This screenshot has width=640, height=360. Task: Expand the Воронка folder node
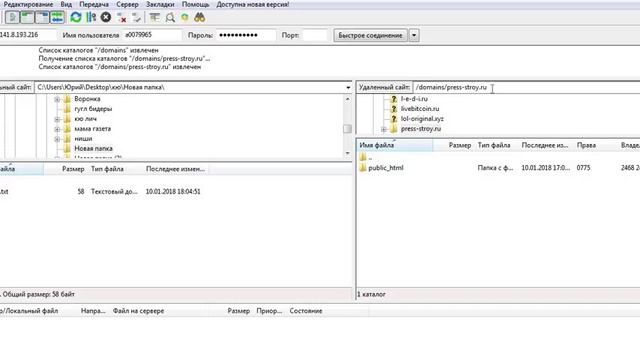[x=57, y=99]
